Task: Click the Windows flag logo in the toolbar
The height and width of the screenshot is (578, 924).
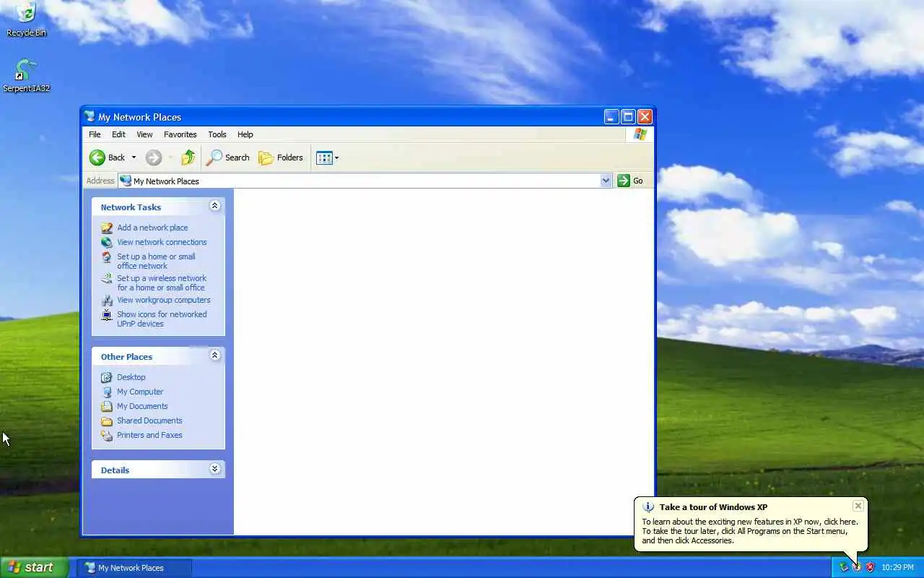Action: (x=640, y=134)
